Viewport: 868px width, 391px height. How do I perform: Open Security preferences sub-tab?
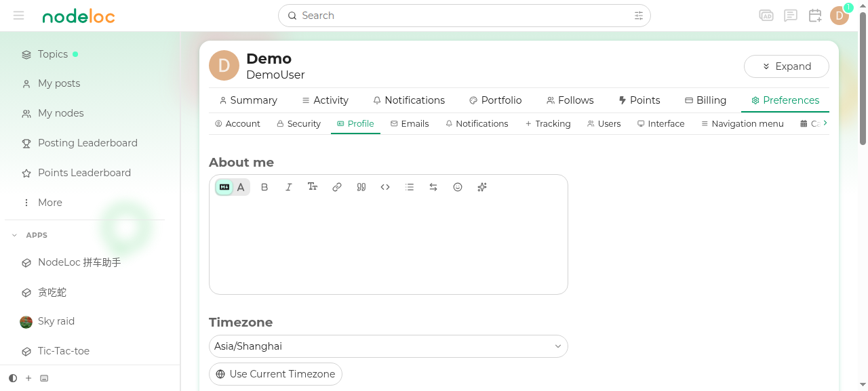pos(299,124)
